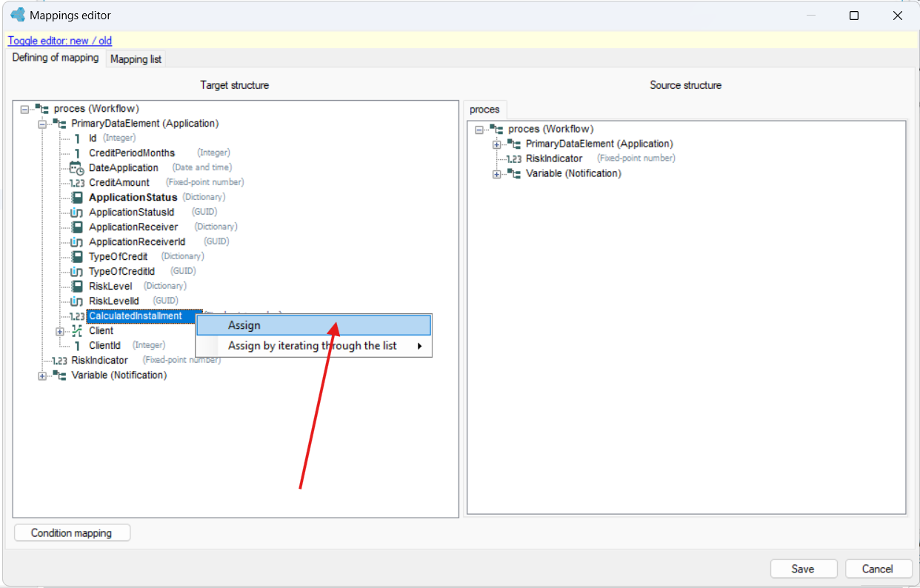Select the DateApplication label in the tree

click(124, 168)
